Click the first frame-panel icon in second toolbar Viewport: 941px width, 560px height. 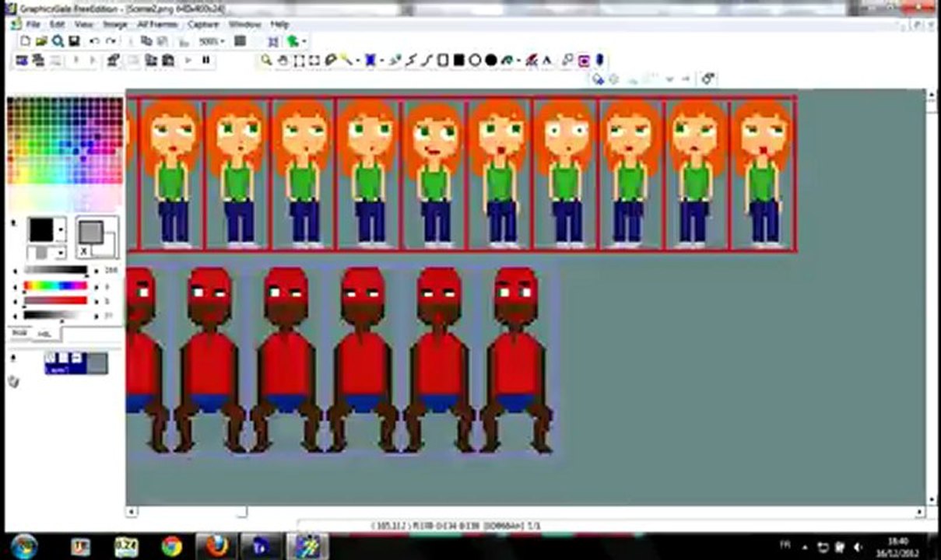(22, 61)
